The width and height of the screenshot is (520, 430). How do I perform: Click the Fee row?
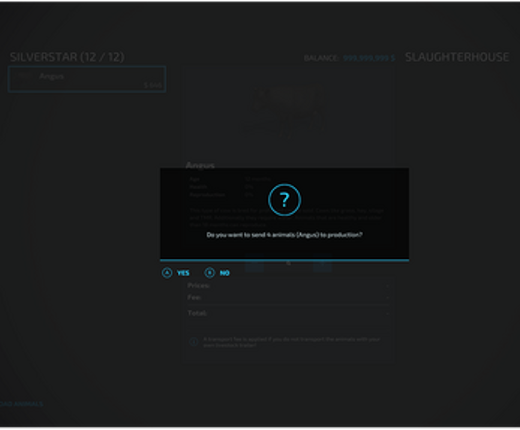(288, 297)
